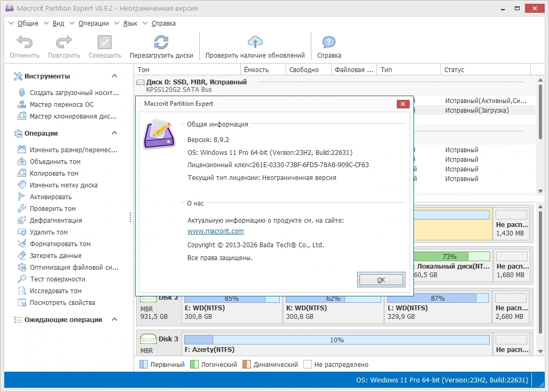The width and height of the screenshot is (549, 392).
Task: Click the K: WD(NTFS) 62% usage bar
Action: [333, 299]
